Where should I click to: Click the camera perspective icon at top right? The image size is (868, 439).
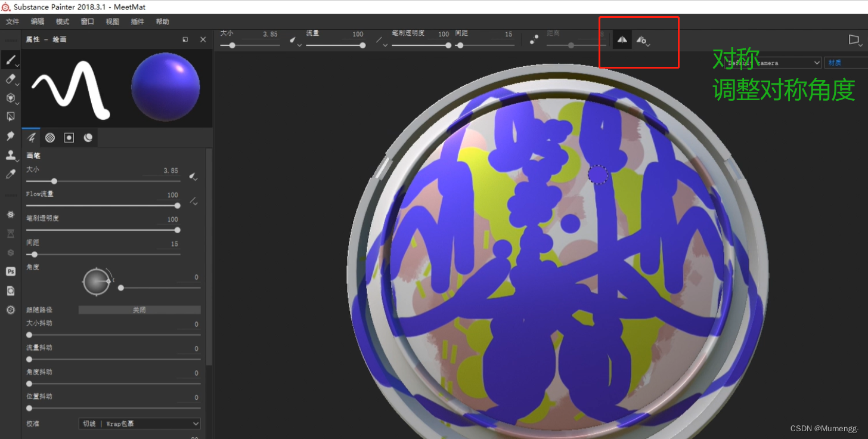pyautogui.click(x=855, y=40)
